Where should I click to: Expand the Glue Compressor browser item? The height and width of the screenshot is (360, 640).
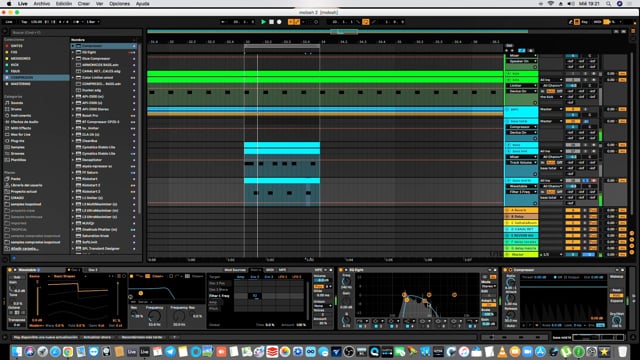73,58
